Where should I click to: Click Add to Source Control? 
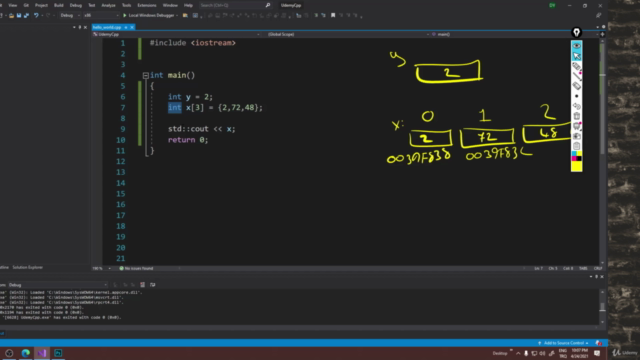(564, 343)
